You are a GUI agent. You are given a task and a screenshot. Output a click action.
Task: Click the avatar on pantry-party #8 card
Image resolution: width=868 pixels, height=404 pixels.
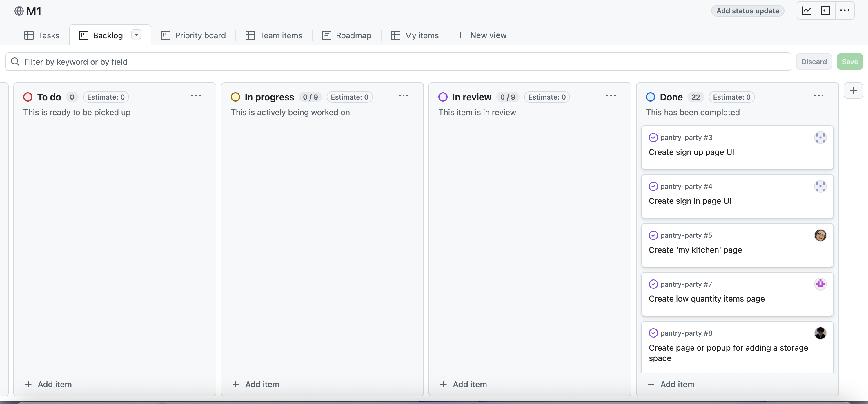click(x=820, y=333)
